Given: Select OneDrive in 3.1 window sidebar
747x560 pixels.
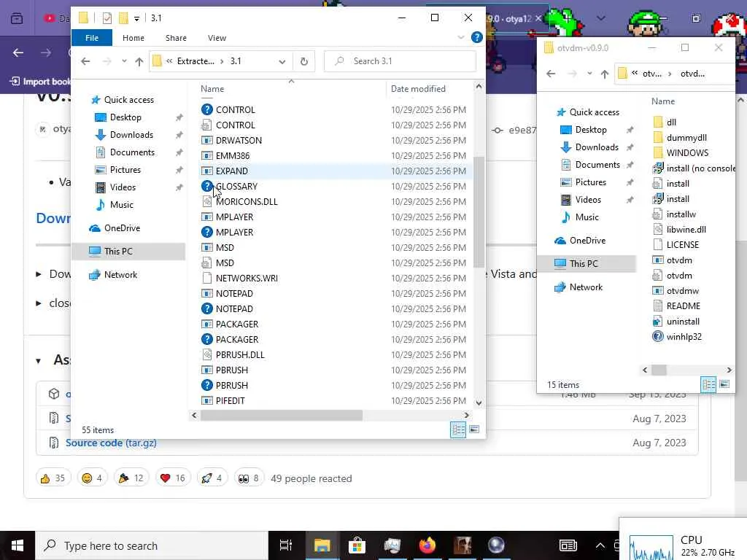Looking at the screenshot, I should tap(122, 228).
